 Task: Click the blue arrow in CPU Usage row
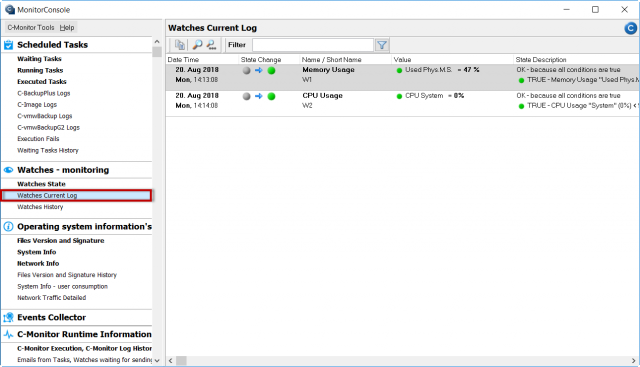pyautogui.click(x=259, y=96)
